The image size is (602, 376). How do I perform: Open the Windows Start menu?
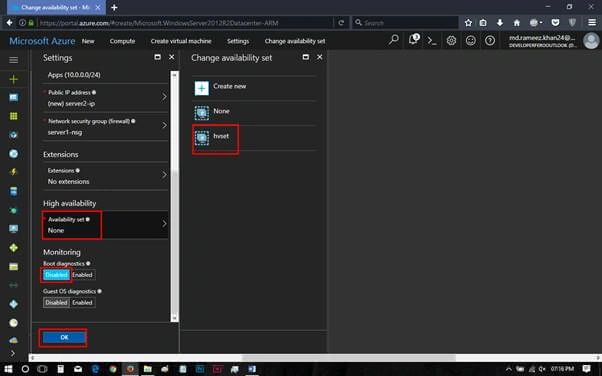click(8, 369)
